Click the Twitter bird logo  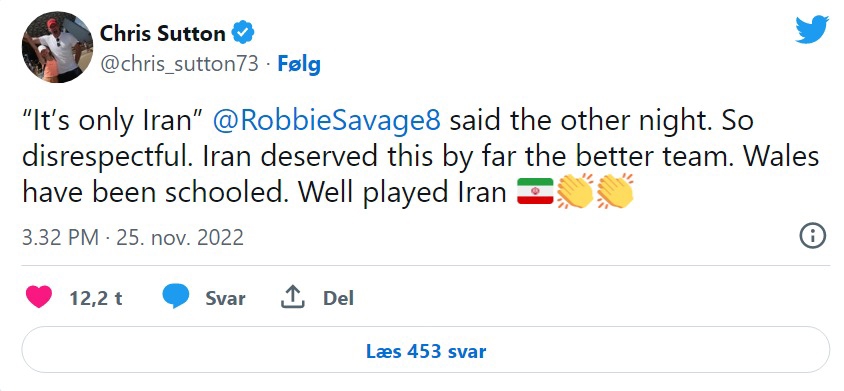812,29
